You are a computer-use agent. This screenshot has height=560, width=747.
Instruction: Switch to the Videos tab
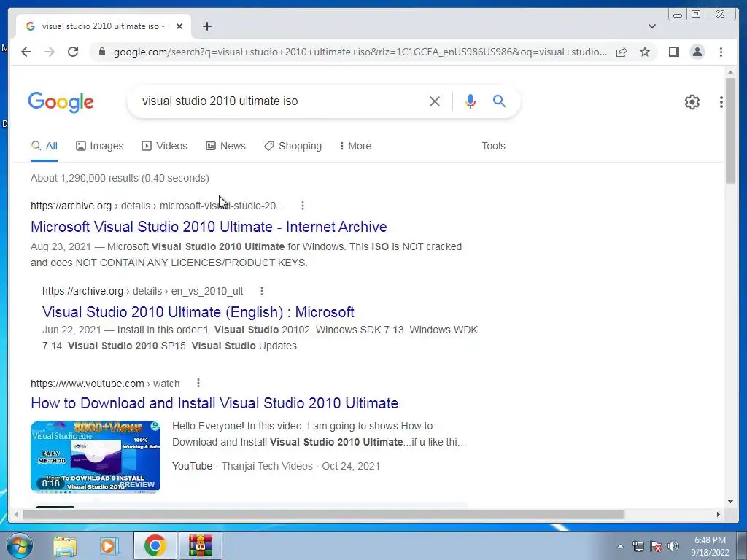164,146
